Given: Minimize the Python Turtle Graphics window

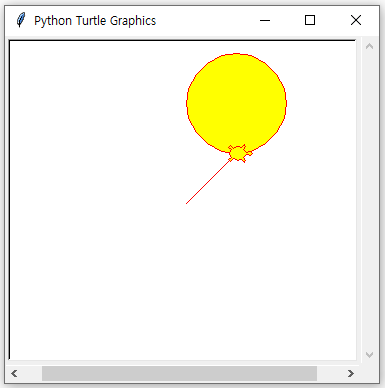Looking at the screenshot, I should point(265,20).
